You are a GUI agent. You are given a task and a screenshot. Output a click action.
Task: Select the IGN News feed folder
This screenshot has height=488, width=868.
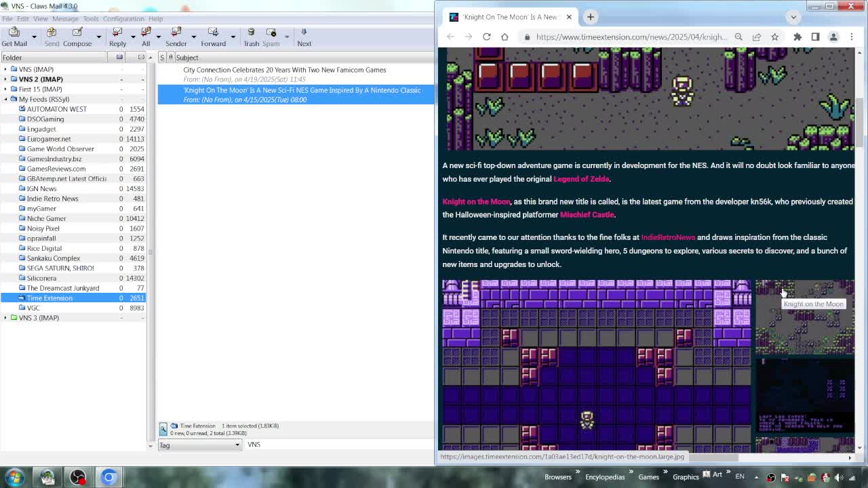(41, 188)
